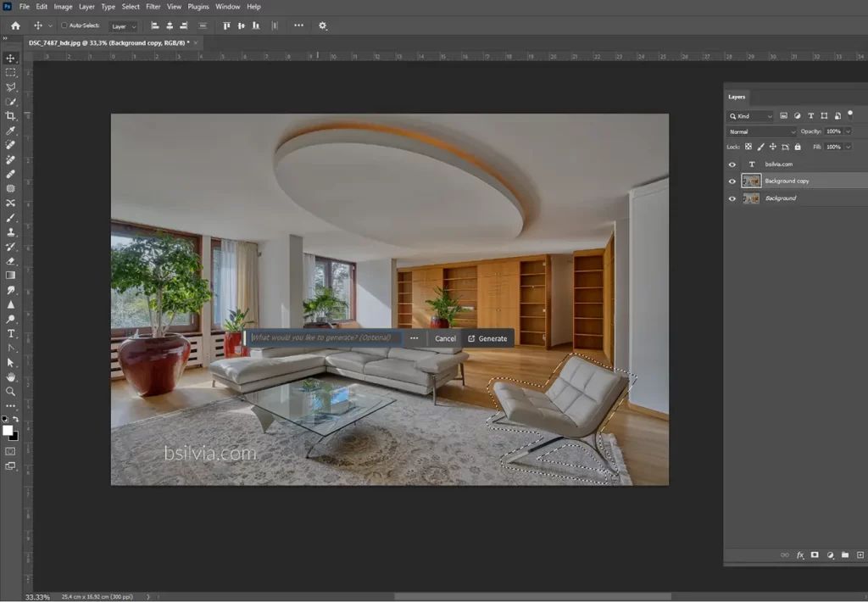Viewport: 868px width, 602px height.
Task: Select the Rectangular Marquee tool
Action: coord(10,73)
